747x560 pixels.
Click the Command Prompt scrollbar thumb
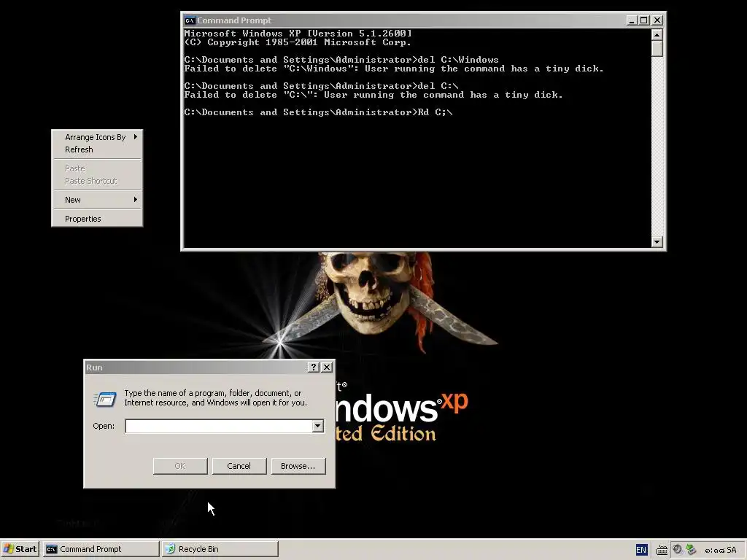tap(657, 49)
